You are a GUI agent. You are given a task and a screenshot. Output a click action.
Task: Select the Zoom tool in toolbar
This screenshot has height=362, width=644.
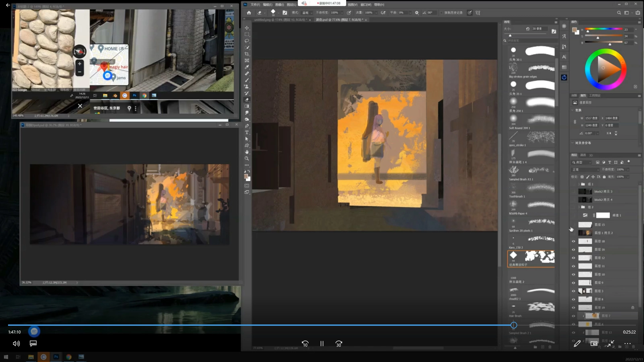click(247, 159)
